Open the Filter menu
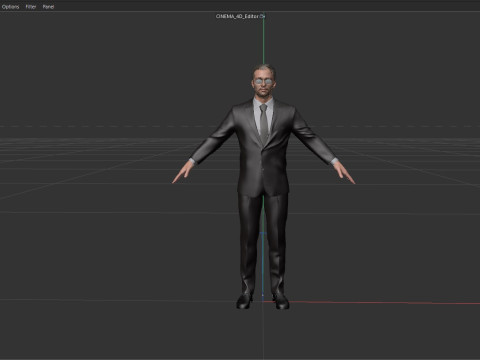This screenshot has width=480, height=360. pos(31,7)
